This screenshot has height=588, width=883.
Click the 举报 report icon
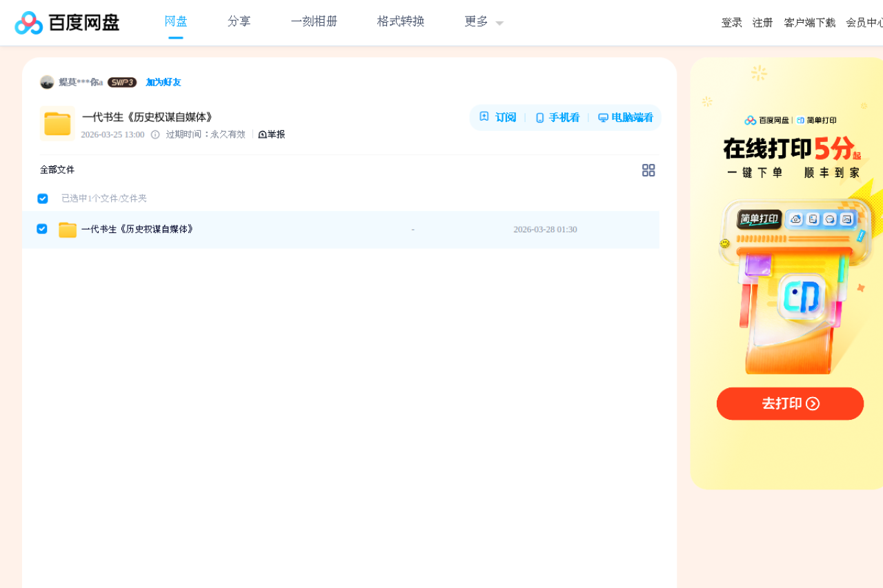click(263, 134)
